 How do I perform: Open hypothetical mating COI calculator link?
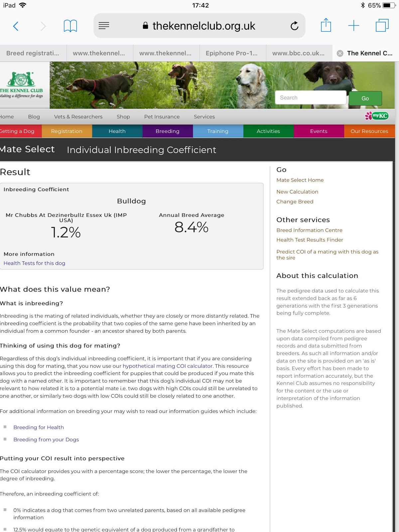[168, 366]
